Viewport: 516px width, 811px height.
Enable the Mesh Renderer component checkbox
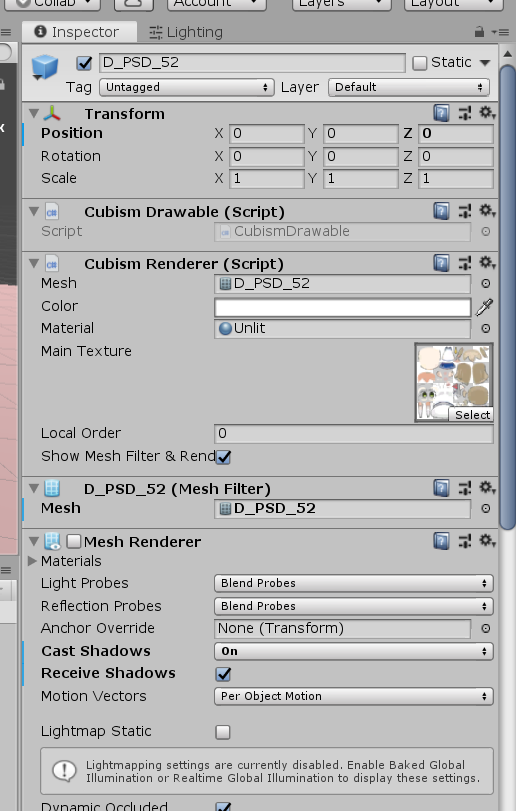click(74, 542)
